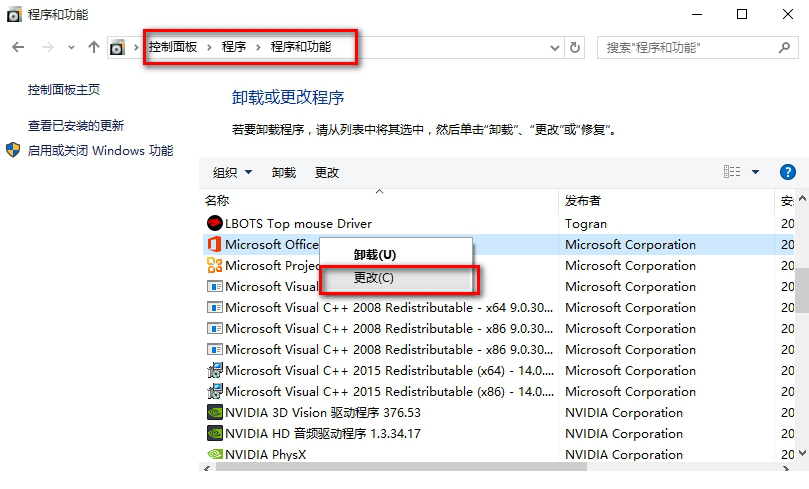Click the NVIDIA 3D Vision icon
Viewport: 809px width, 489px height.
[214, 412]
